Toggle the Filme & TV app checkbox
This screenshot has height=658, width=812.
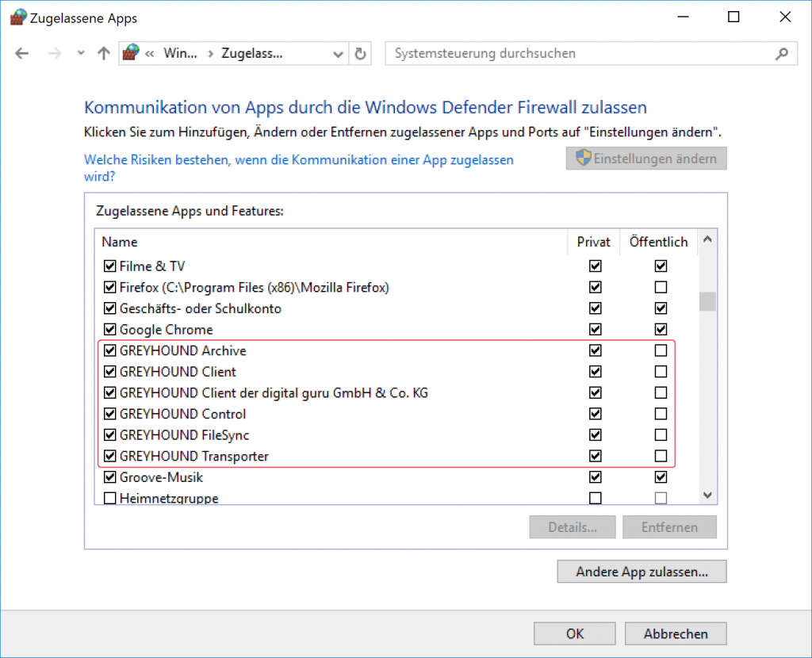109,266
